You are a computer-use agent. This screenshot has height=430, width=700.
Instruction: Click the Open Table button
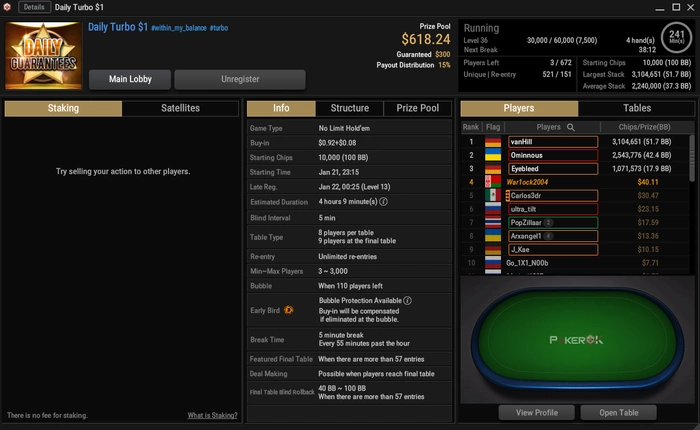click(618, 413)
